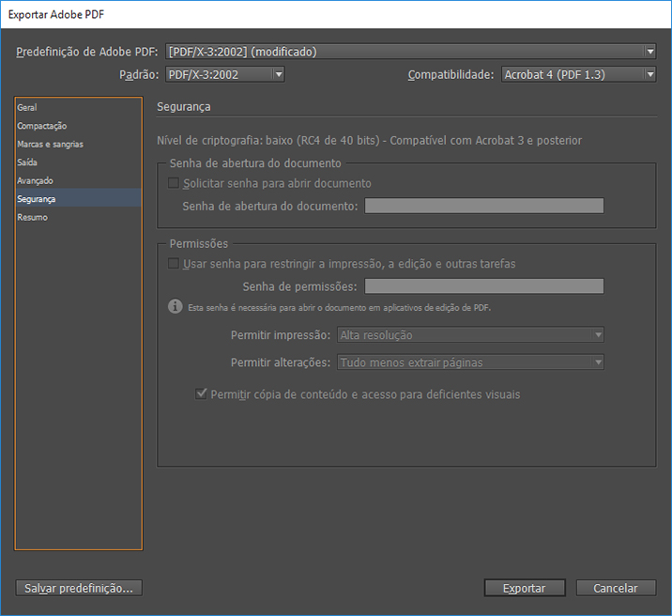
Task: Open the Permitir impressão dropdown
Action: [x=470, y=335]
